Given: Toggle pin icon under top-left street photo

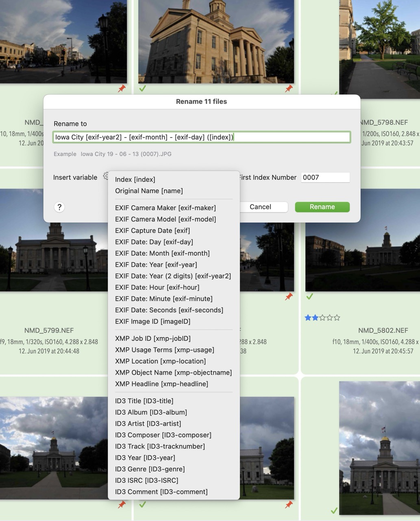Looking at the screenshot, I should point(122,89).
